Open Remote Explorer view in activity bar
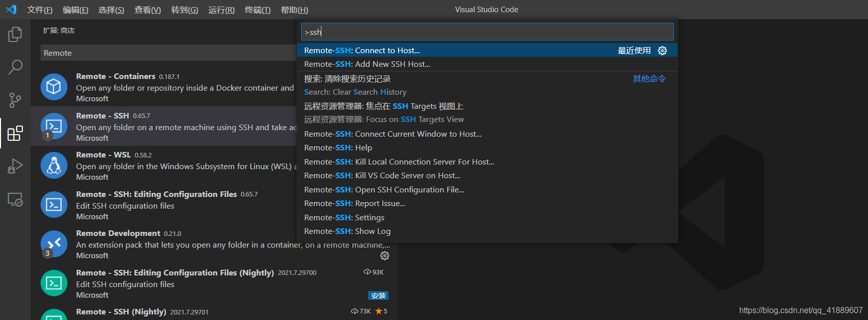Image resolution: width=868 pixels, height=320 pixels. click(15, 199)
